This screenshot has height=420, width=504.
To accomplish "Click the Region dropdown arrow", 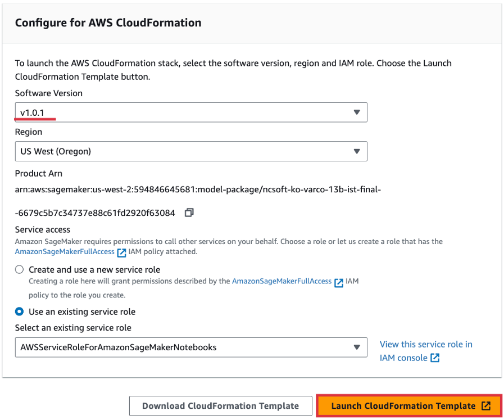I will click(356, 151).
